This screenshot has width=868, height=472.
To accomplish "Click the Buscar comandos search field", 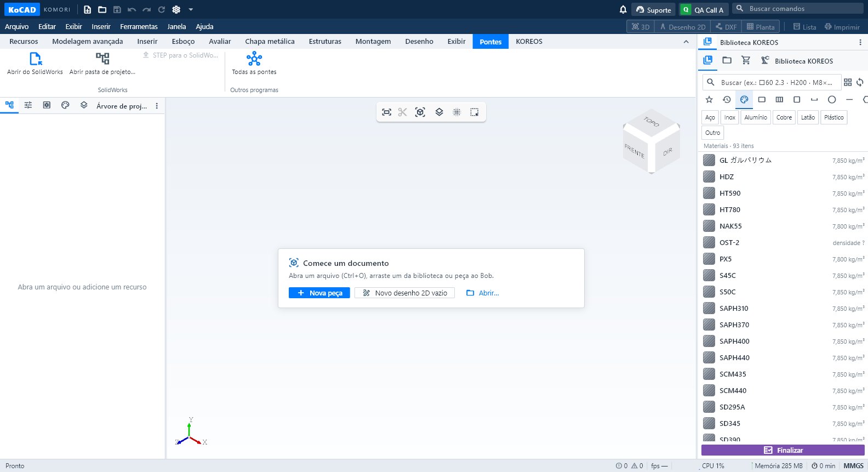I will point(798,8).
